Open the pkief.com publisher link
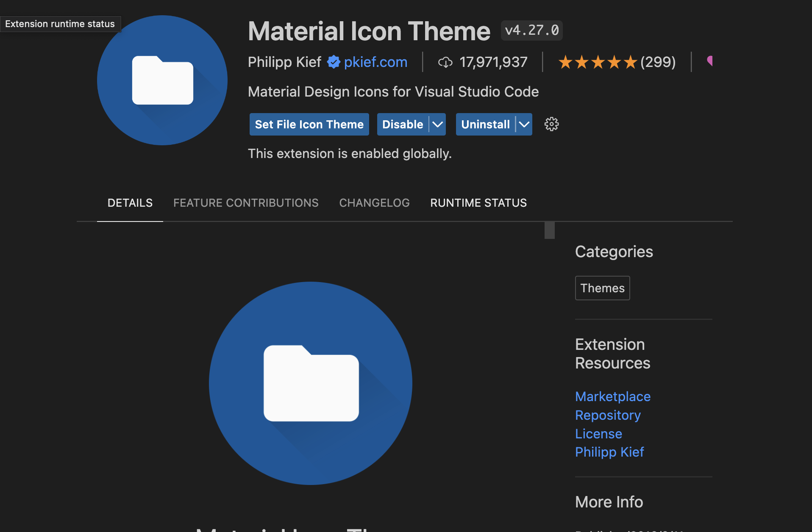This screenshot has width=812, height=532. click(x=375, y=62)
